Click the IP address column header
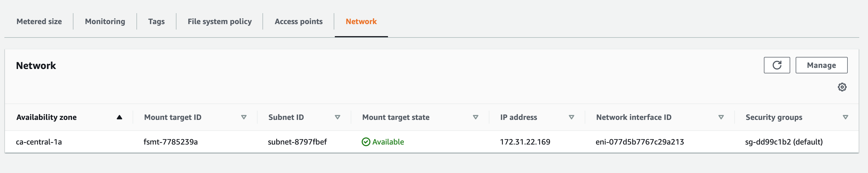868x173 pixels. point(519,117)
